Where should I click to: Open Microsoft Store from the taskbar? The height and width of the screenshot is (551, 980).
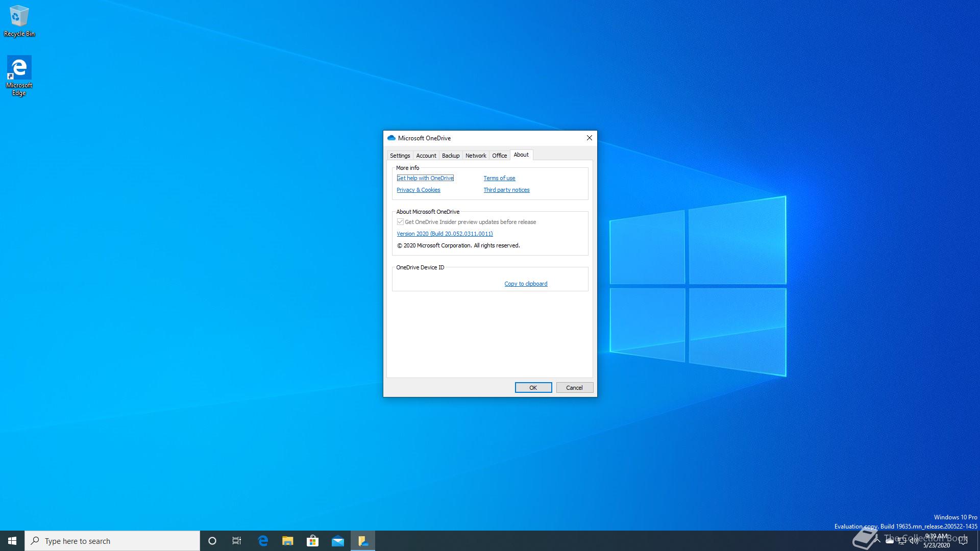point(312,541)
